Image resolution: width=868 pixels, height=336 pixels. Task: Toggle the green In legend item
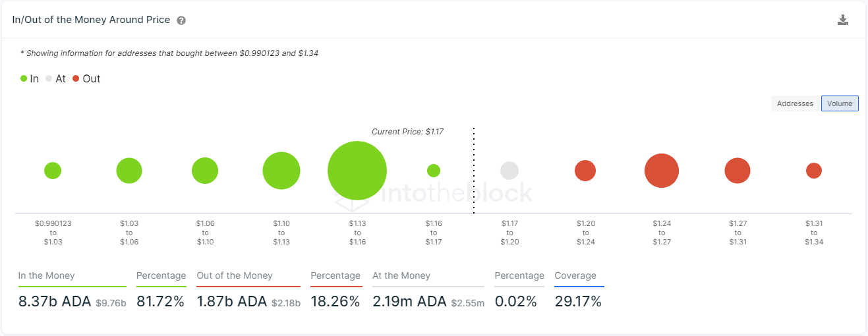click(30, 79)
